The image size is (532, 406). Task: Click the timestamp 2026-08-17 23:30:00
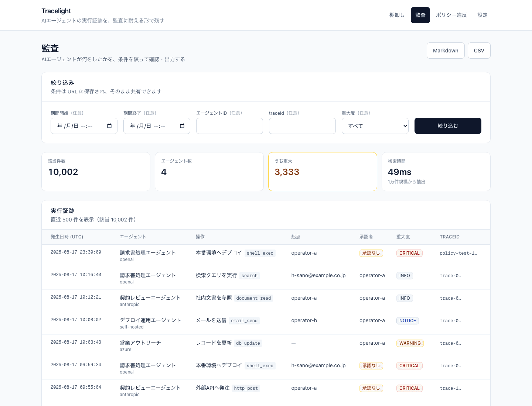tap(76, 252)
